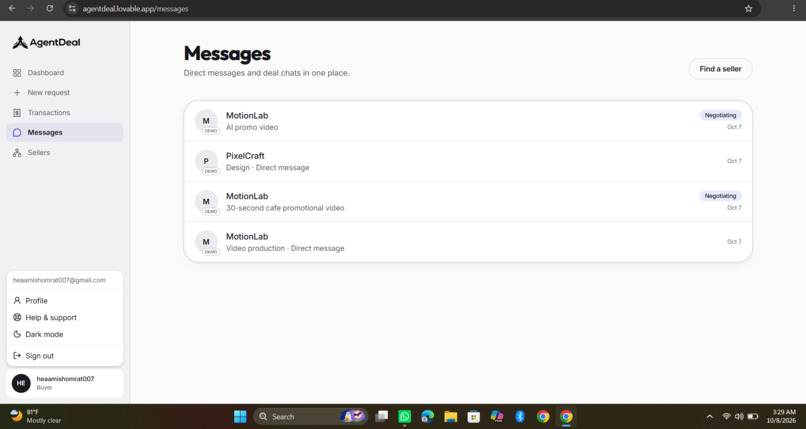This screenshot has height=429, width=806.
Task: Click Negotiating badge on cafe promotional video
Action: click(720, 196)
